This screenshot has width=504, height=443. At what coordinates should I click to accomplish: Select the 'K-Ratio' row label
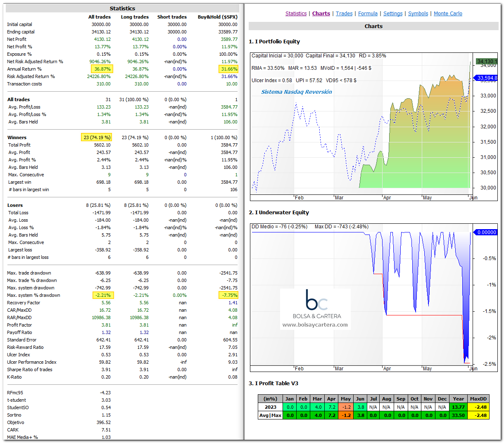coord(14,377)
